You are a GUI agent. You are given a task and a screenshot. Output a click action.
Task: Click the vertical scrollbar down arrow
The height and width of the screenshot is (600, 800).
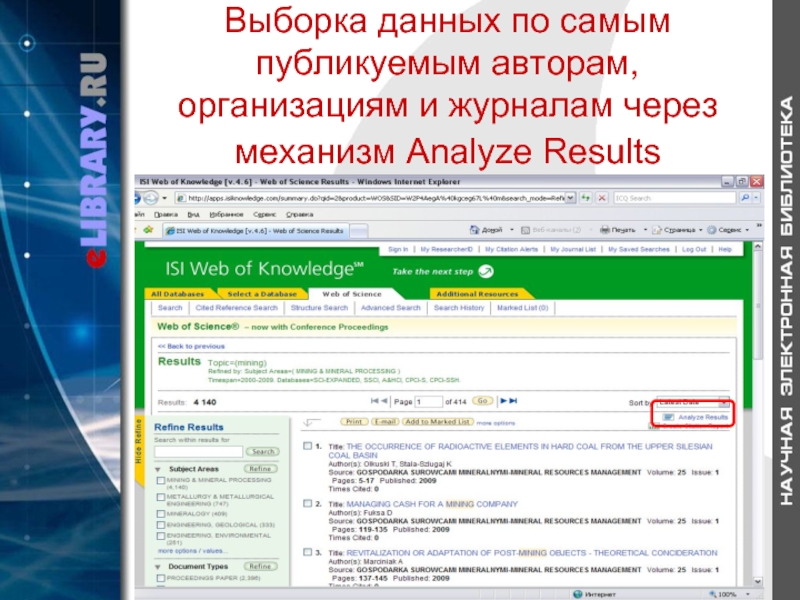click(x=758, y=581)
